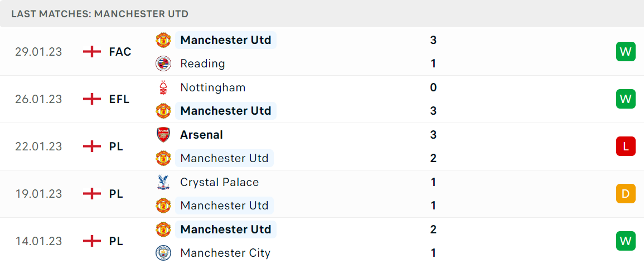Click the EFL competition label
644x264 pixels.
point(119,99)
